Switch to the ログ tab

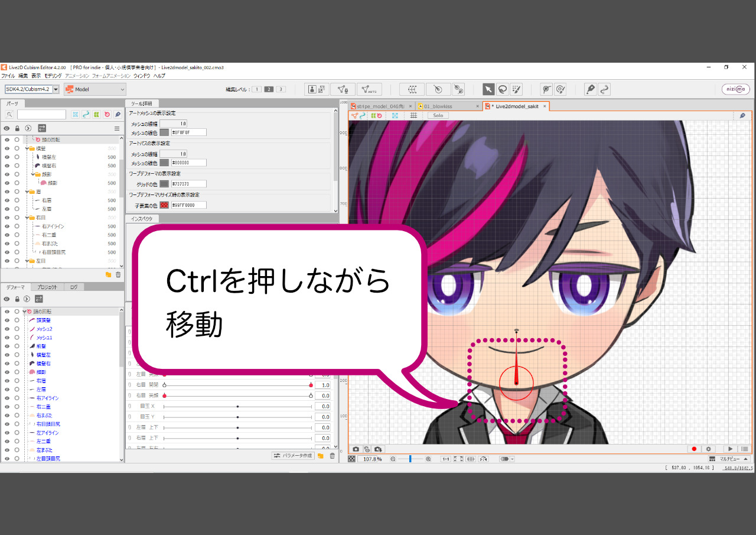73,287
